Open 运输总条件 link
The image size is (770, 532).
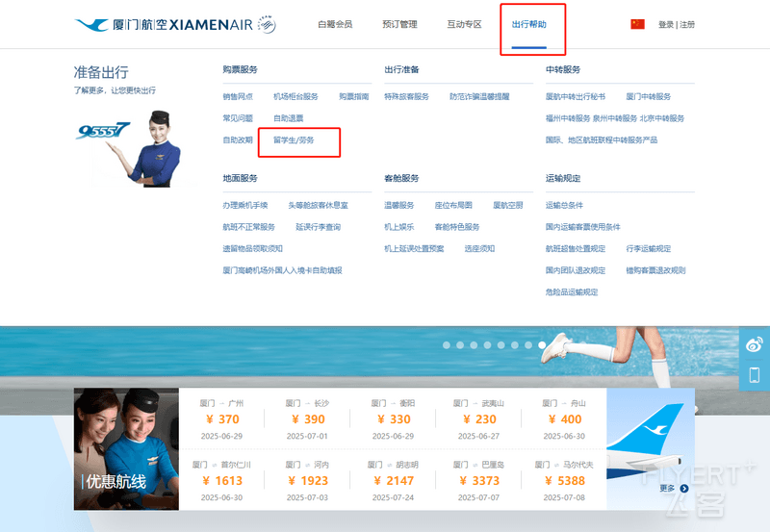tap(564, 205)
